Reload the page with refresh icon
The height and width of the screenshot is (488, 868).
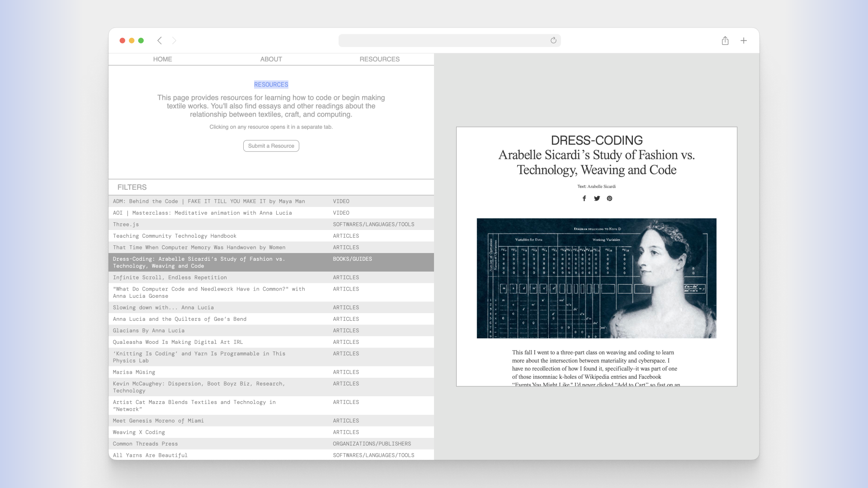tap(553, 41)
